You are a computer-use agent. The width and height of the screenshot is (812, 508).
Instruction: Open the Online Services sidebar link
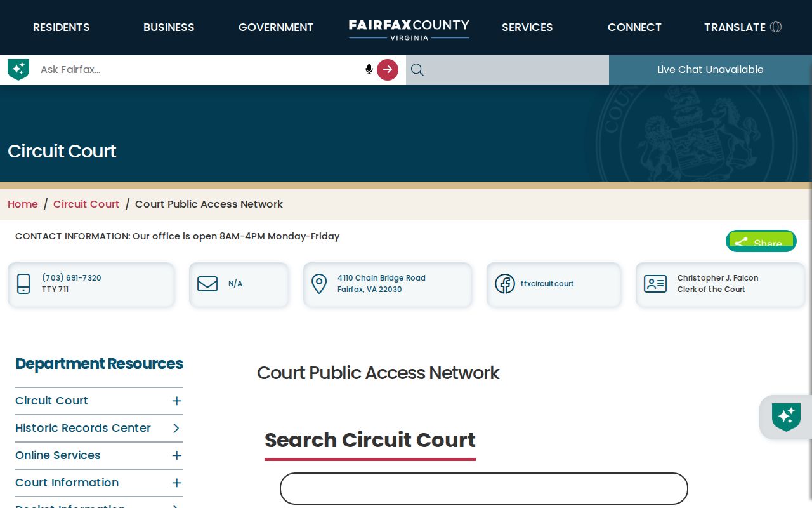tap(58, 455)
